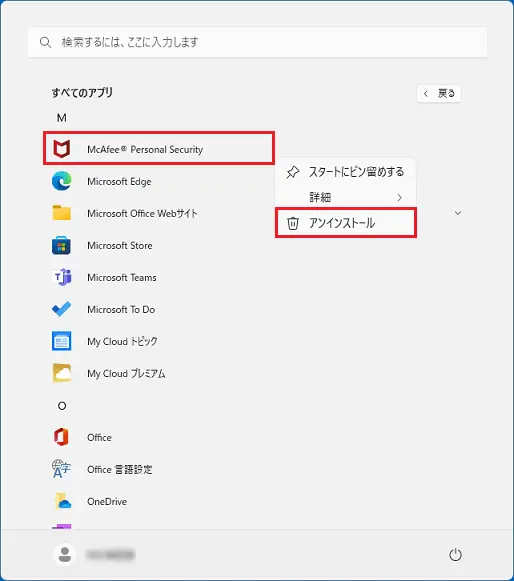Start Microsoft Teams via its icon
514x581 pixels.
pyautogui.click(x=62, y=277)
